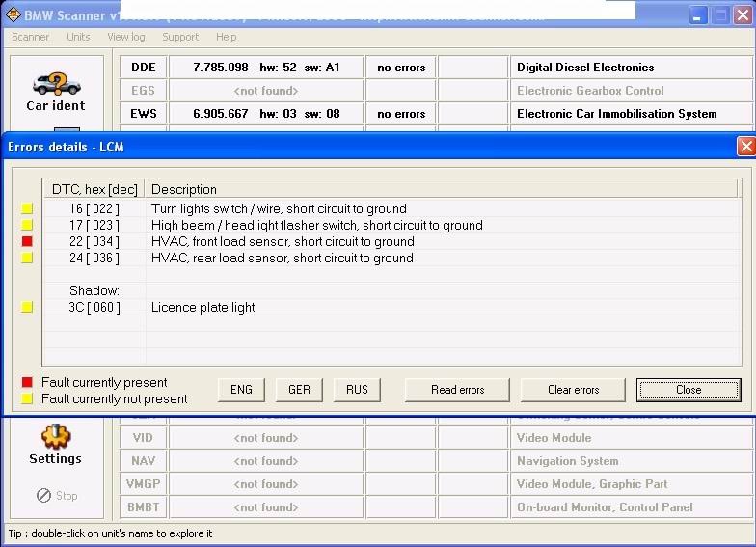Click DTC code 22 [ 034 ]
756x547 pixels.
click(94, 241)
